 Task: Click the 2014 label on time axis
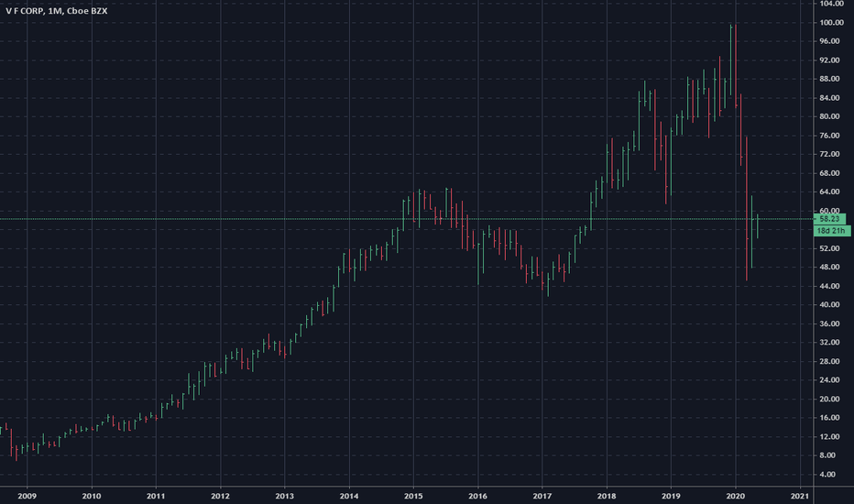coord(349,496)
